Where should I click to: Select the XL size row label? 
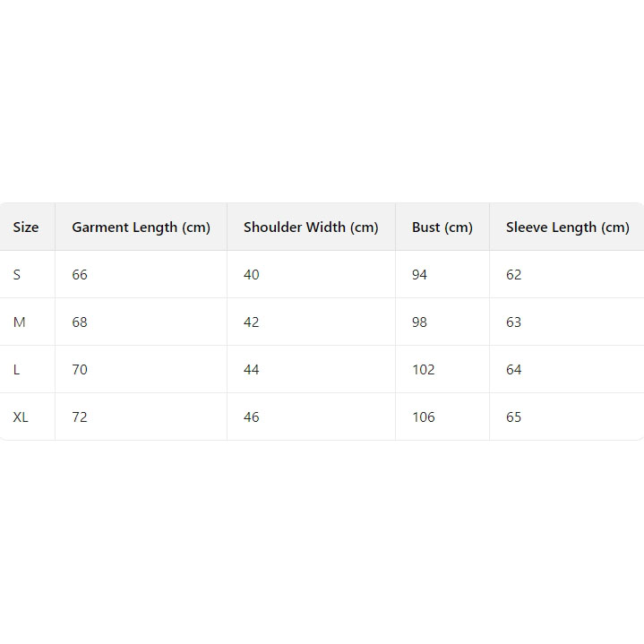[21, 417]
